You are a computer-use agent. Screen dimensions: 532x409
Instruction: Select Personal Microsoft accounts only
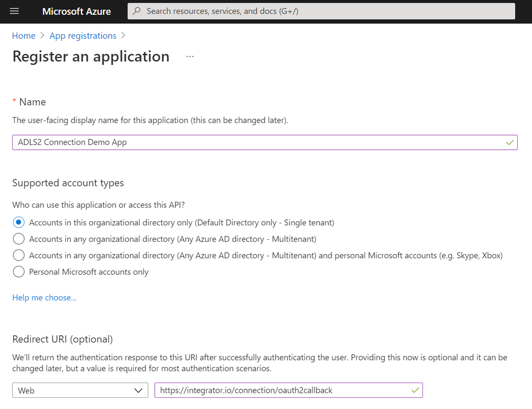19,272
